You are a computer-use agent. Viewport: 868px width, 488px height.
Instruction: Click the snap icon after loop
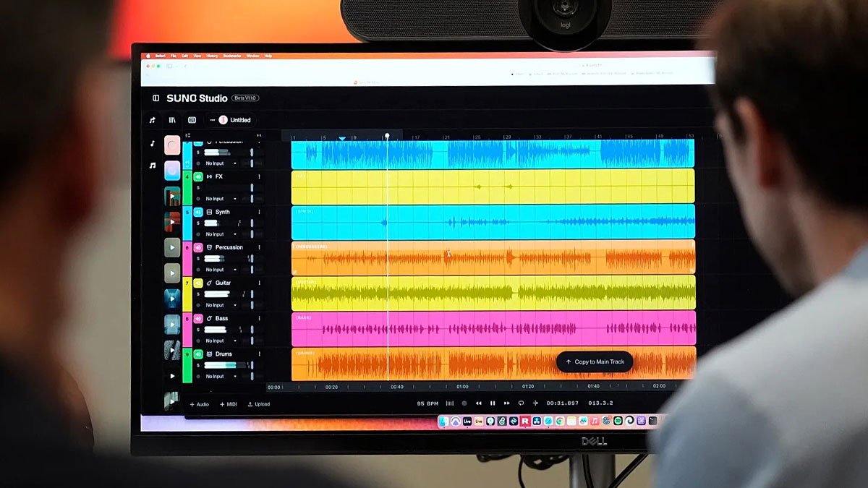[535, 403]
